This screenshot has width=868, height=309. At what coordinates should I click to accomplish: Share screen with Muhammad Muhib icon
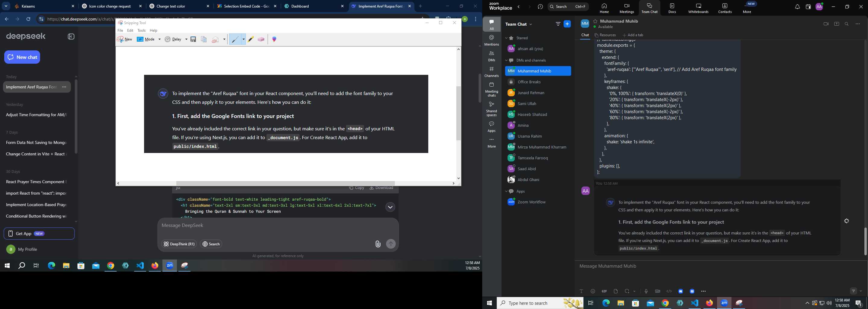(x=836, y=24)
